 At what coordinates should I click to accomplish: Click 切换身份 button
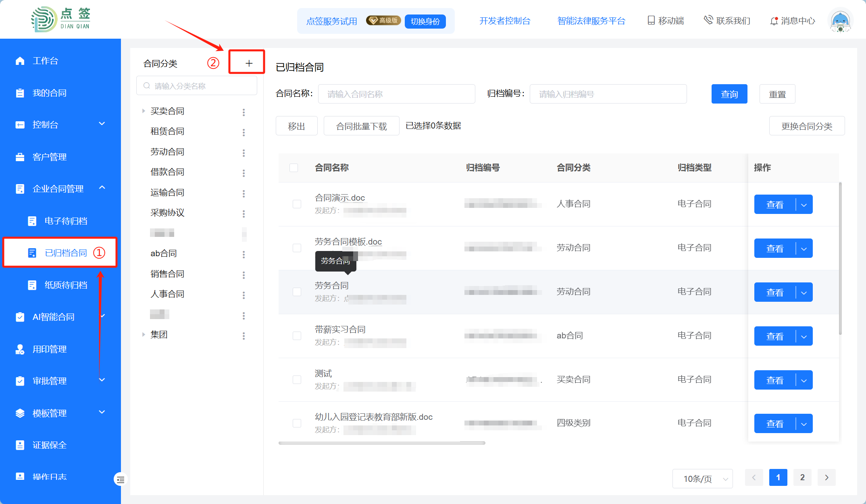tap(425, 21)
